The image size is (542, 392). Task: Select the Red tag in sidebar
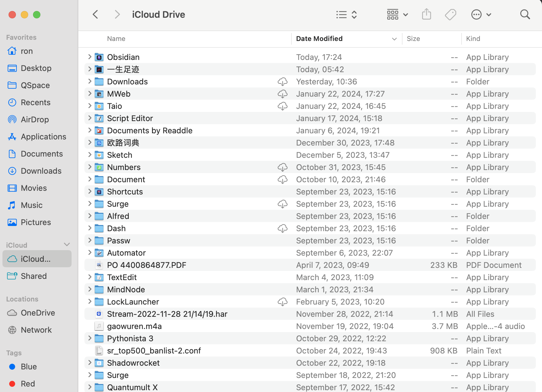click(37, 384)
